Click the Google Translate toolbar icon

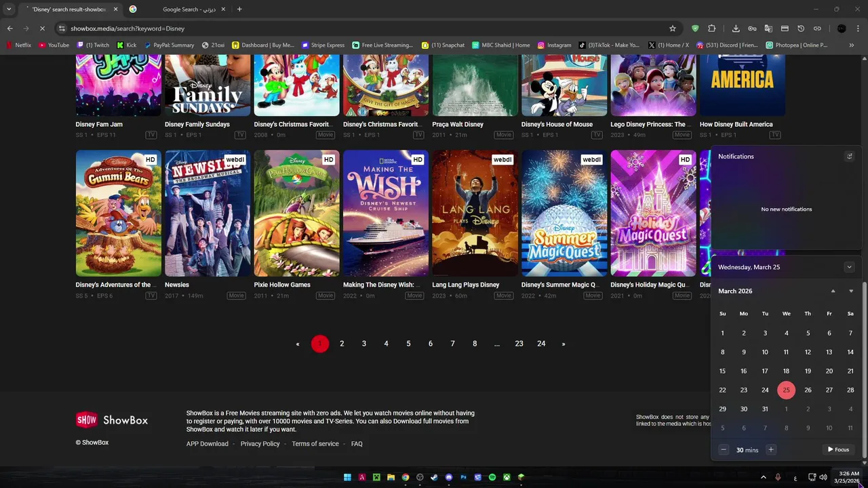(768, 28)
